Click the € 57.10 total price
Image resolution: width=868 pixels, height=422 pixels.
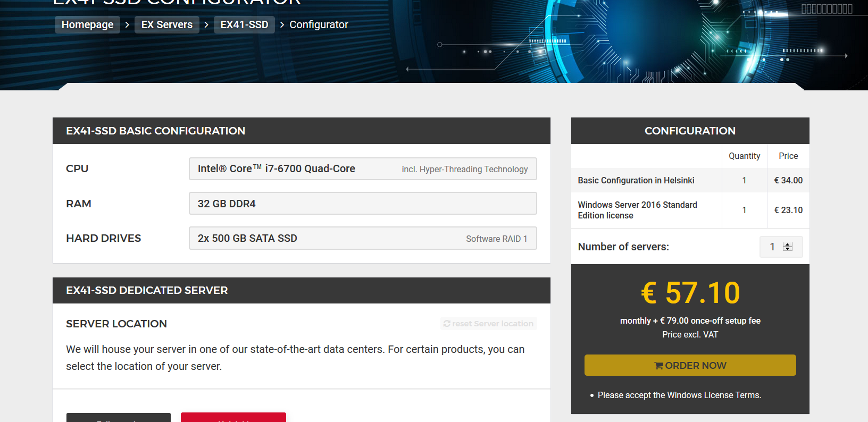pyautogui.click(x=690, y=293)
